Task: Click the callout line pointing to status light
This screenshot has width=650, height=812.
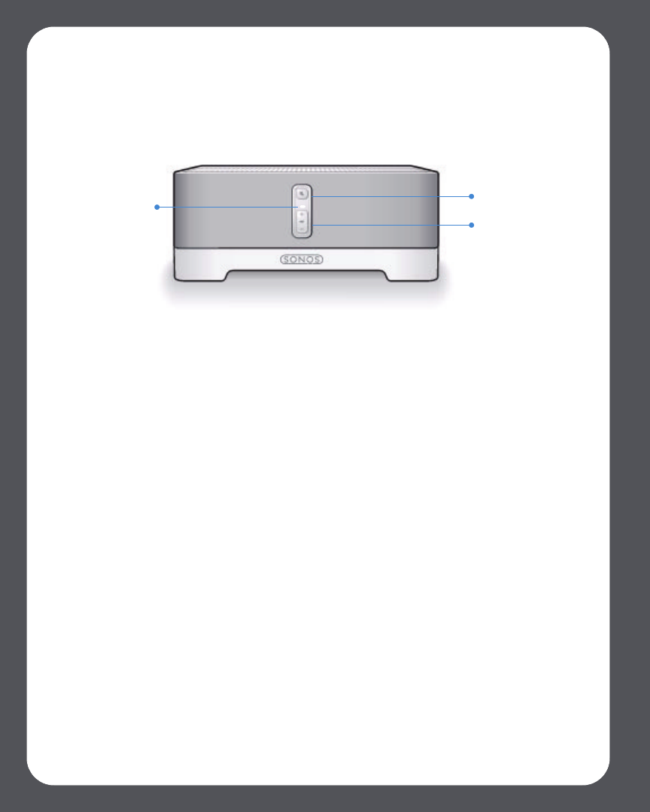Action: tap(228, 208)
